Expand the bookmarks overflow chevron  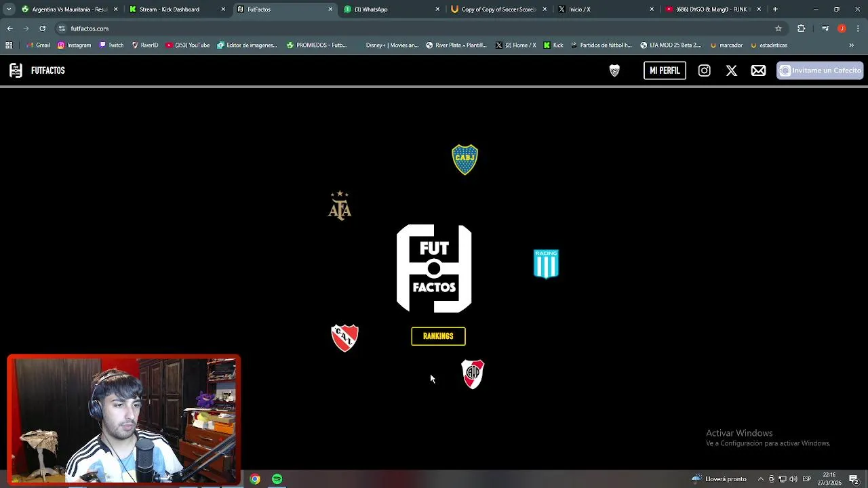(852, 45)
